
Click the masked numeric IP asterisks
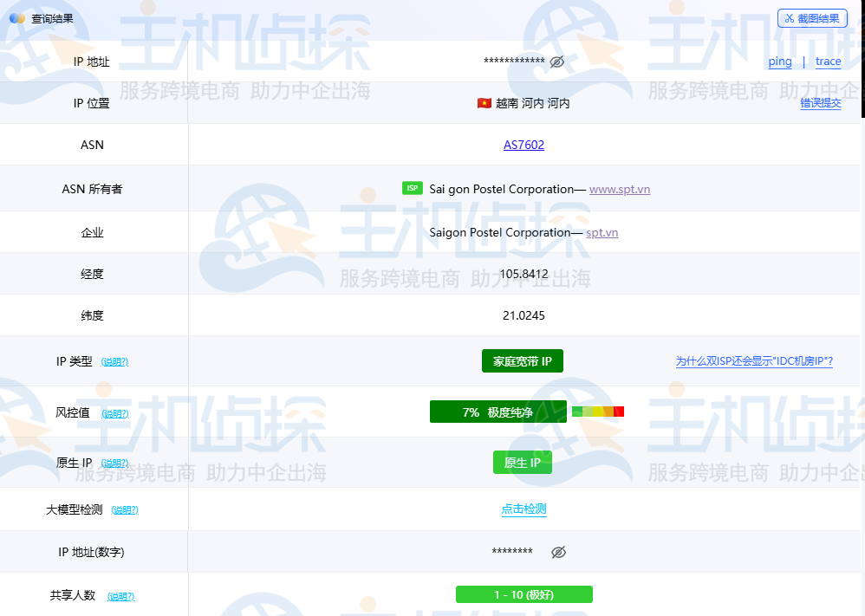[x=512, y=552]
